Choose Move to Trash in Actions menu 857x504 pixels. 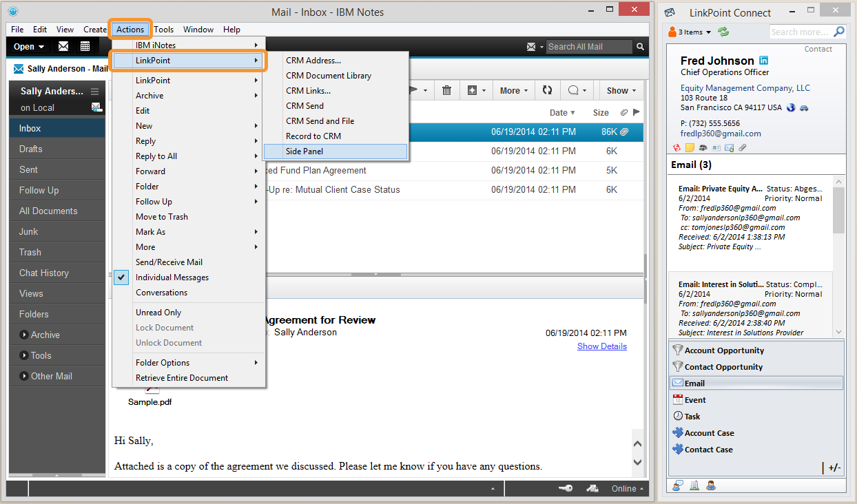[x=189, y=217]
